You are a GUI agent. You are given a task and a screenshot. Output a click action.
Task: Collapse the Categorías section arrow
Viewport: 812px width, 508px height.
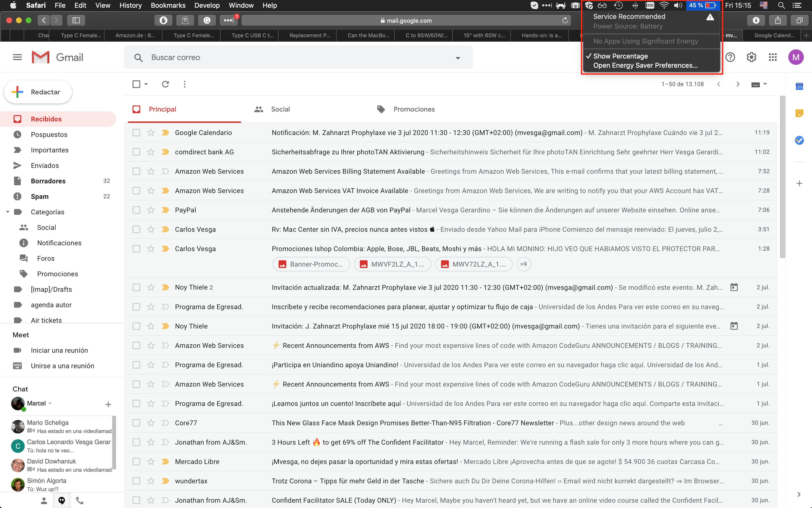pyautogui.click(x=8, y=212)
